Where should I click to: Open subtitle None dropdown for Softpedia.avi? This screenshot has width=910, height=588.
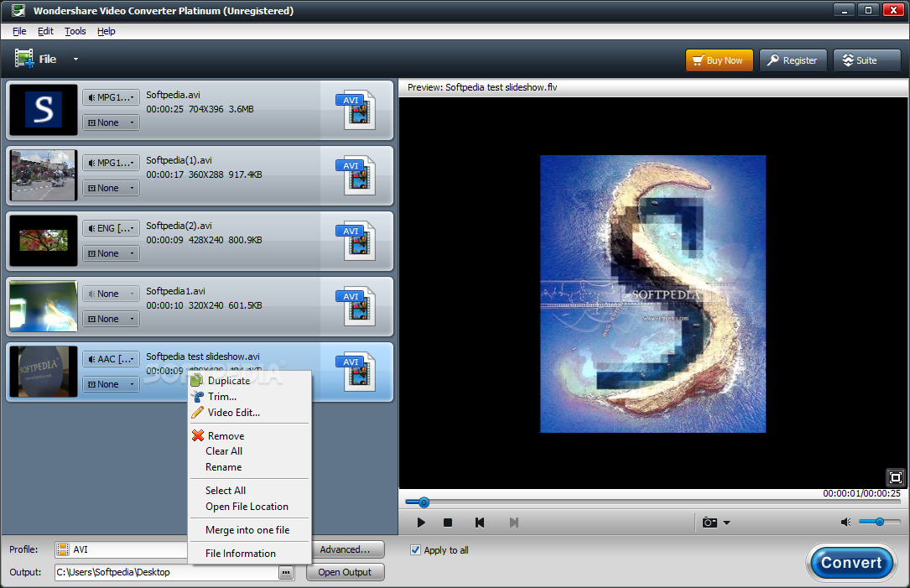pos(111,122)
